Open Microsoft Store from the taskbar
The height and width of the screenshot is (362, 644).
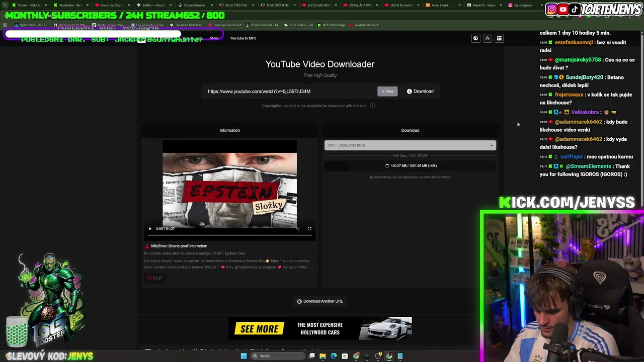pos(345,356)
